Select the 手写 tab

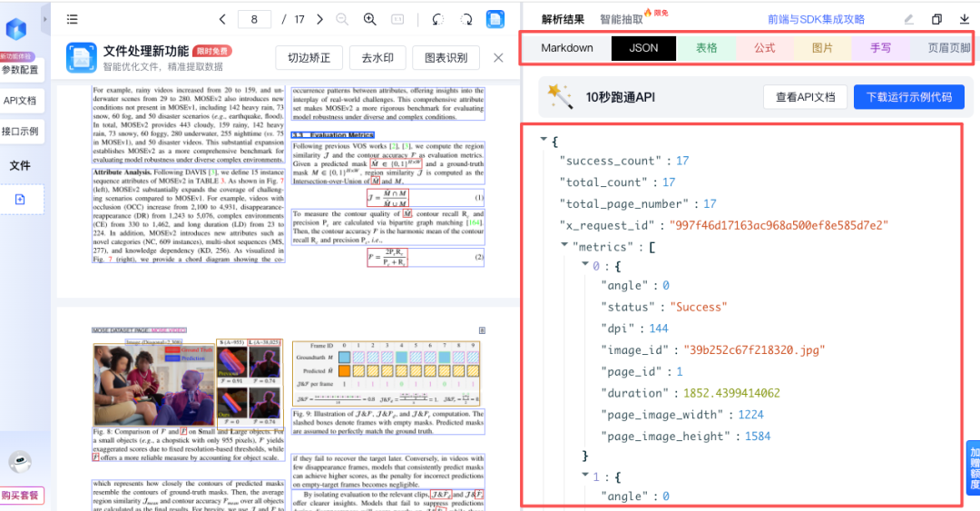click(x=880, y=48)
